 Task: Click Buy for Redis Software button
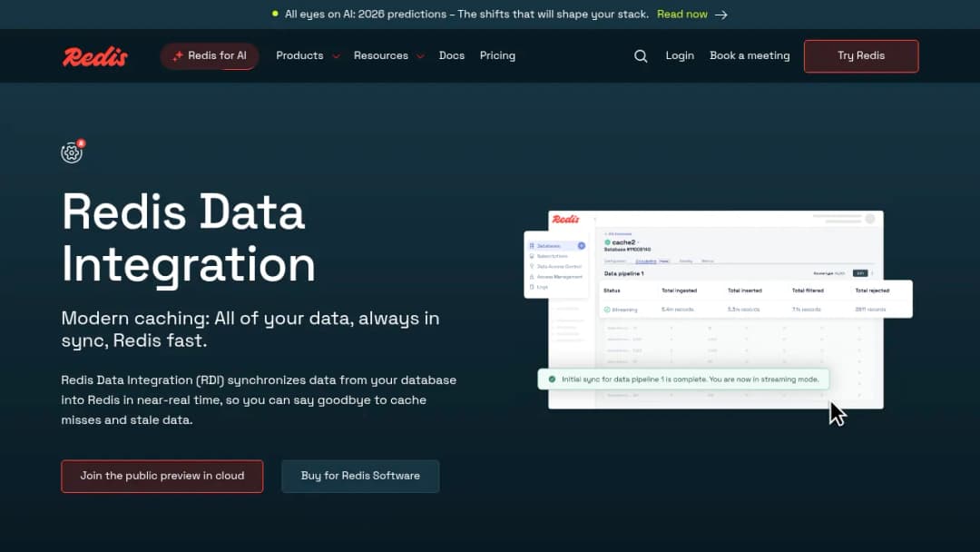(360, 477)
